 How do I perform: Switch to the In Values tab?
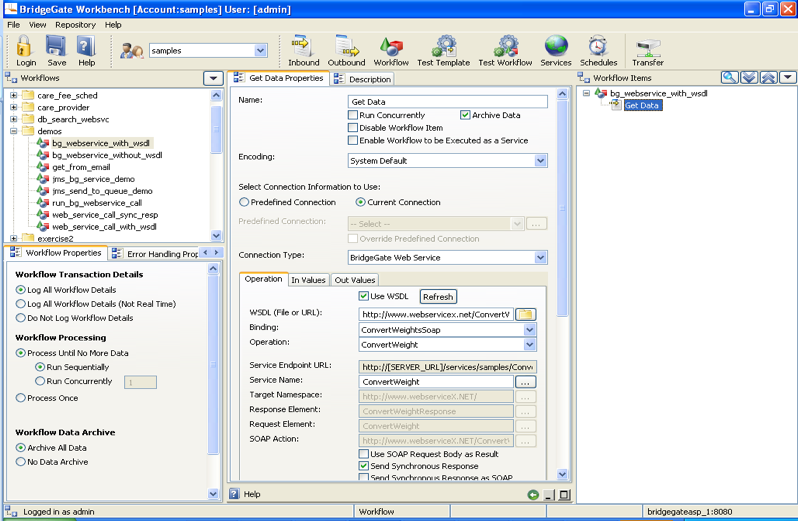(308, 280)
